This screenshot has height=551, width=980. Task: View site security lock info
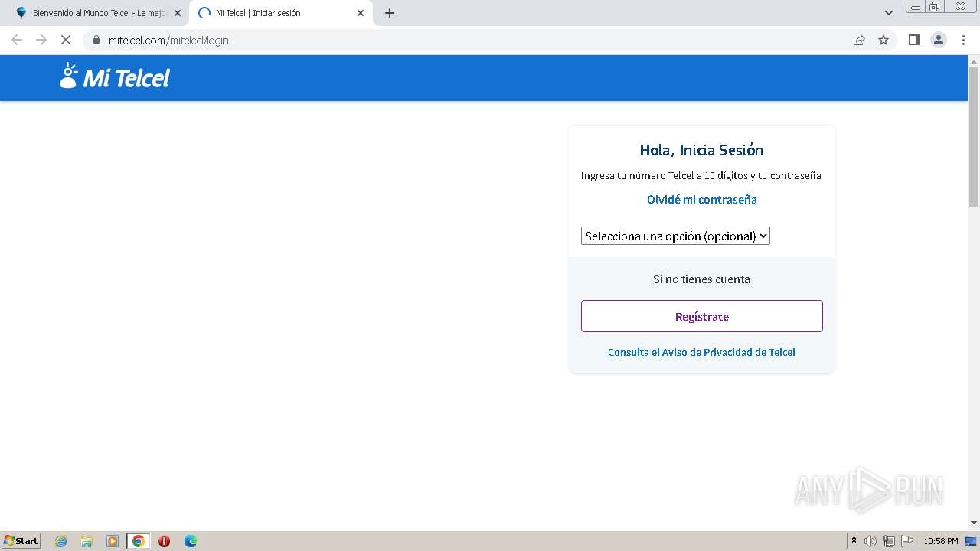[96, 40]
